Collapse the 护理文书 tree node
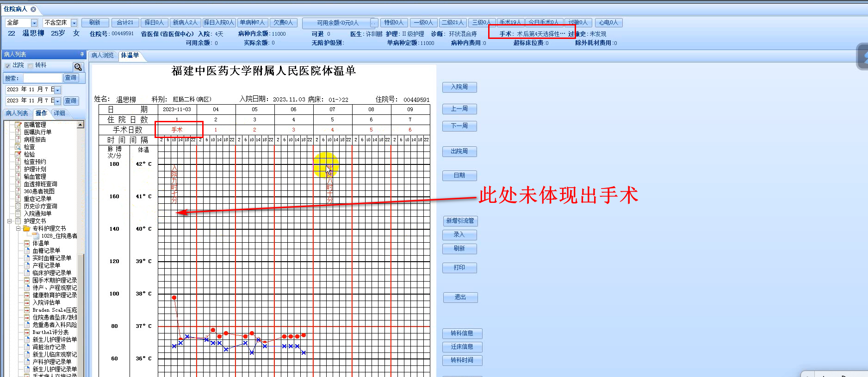Screen dimensions: 868x377 click(9, 221)
